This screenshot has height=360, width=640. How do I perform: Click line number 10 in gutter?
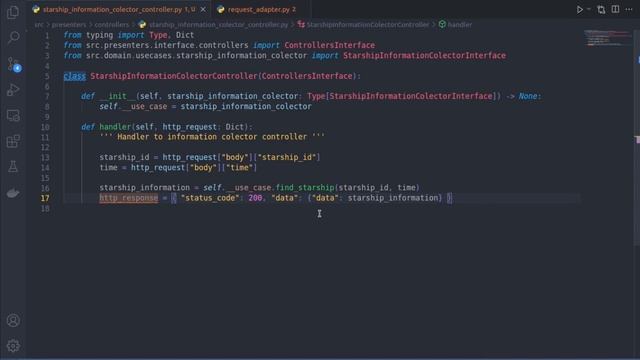(x=45, y=127)
